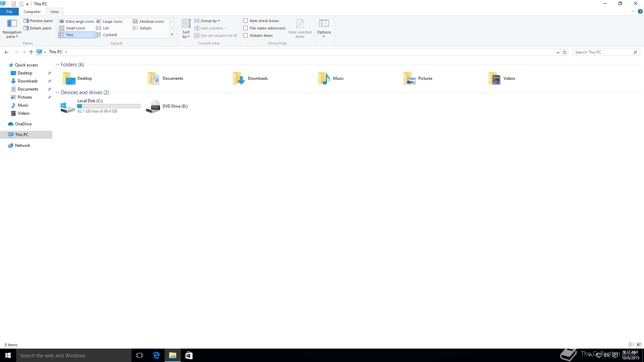Toggle File name extensions checkbox

point(246,28)
